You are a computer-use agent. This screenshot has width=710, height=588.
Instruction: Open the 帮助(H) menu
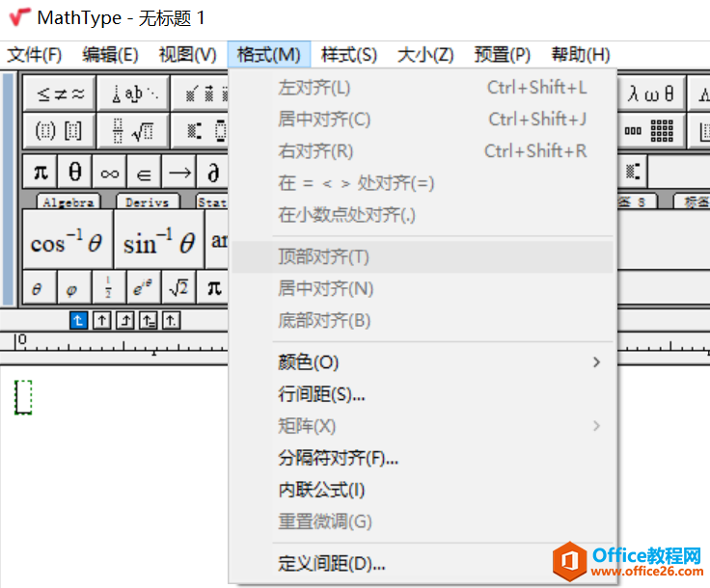(581, 55)
